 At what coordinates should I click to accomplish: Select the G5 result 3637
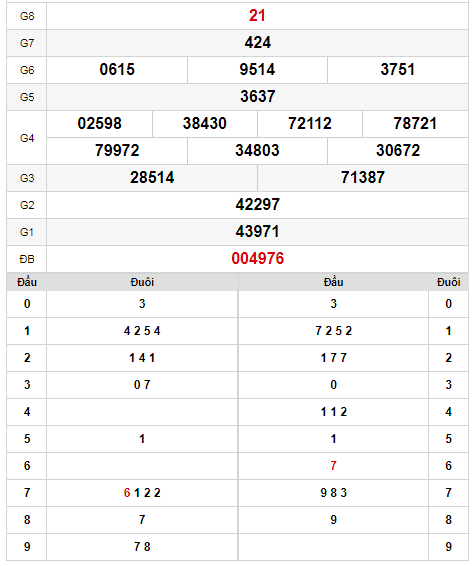257,97
